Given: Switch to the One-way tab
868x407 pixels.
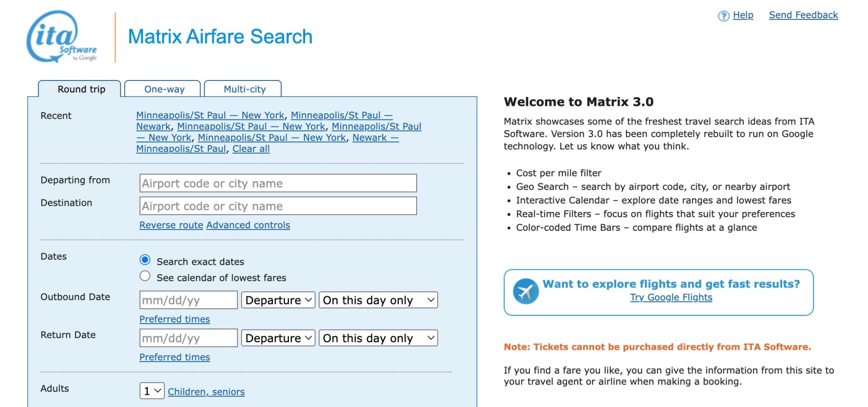Looking at the screenshot, I should [x=164, y=89].
